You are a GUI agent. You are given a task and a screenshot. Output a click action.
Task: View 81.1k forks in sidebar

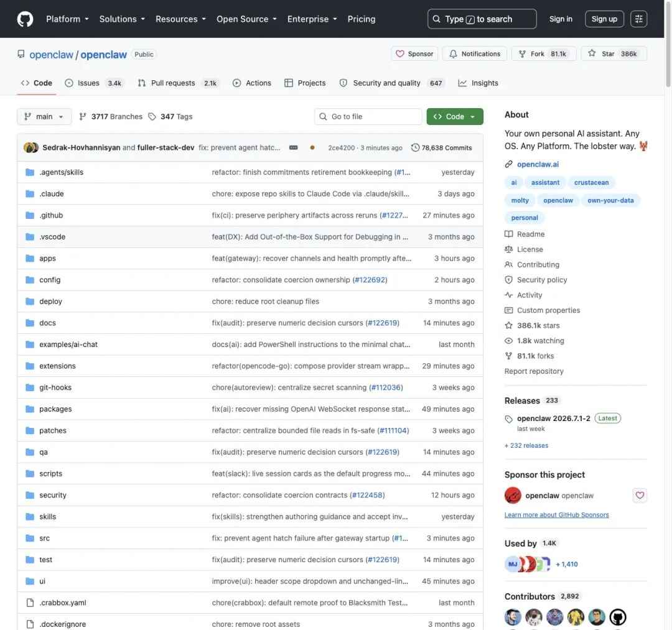pyautogui.click(x=530, y=356)
